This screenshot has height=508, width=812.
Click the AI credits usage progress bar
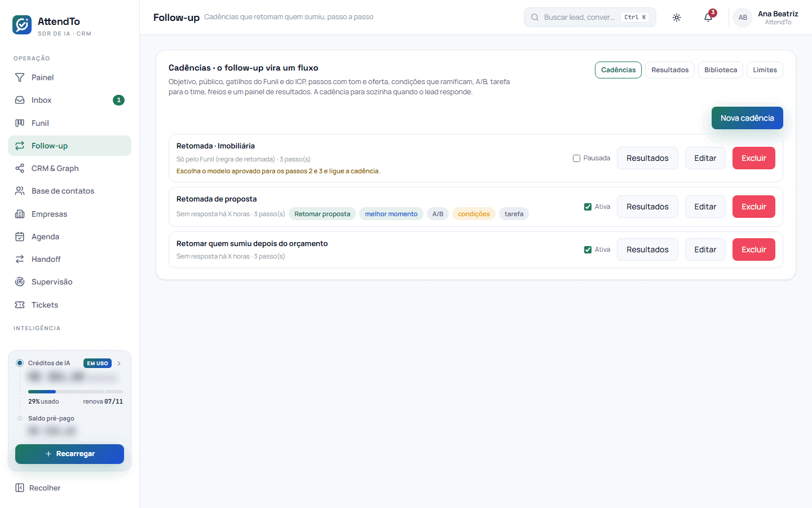(76, 391)
